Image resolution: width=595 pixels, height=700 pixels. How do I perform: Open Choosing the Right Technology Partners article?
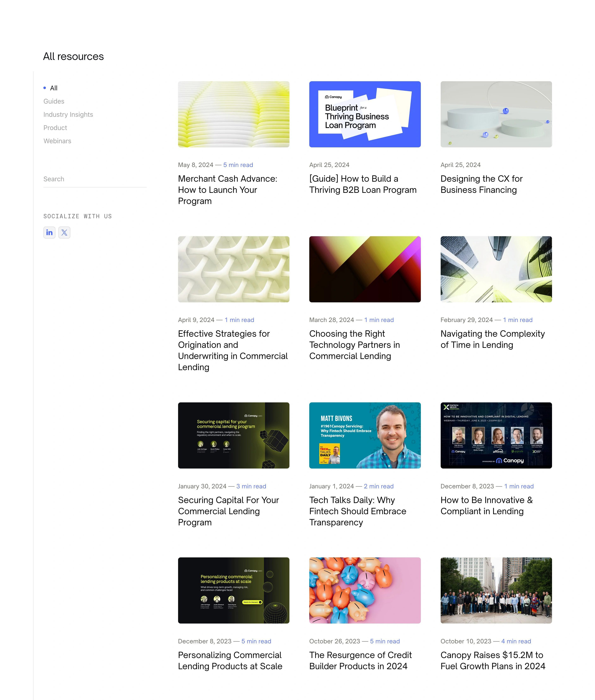click(355, 345)
